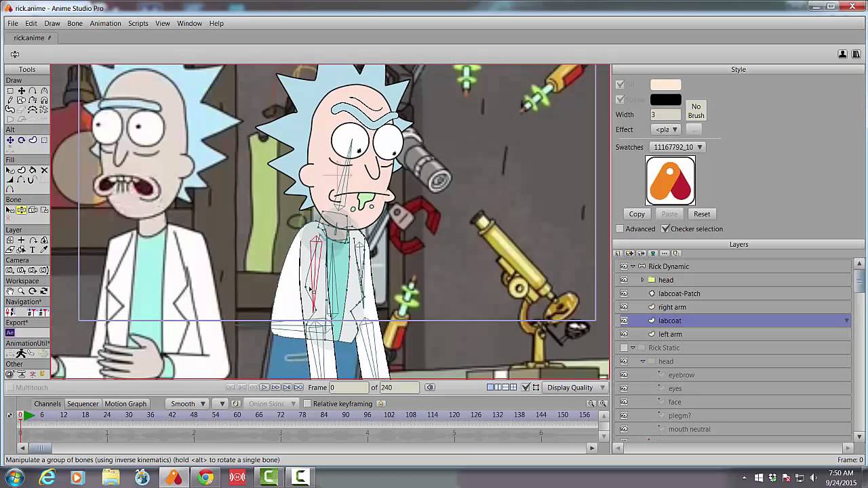Click the Ae export tool icon
Image resolution: width=868 pixels, height=488 pixels.
[10, 333]
